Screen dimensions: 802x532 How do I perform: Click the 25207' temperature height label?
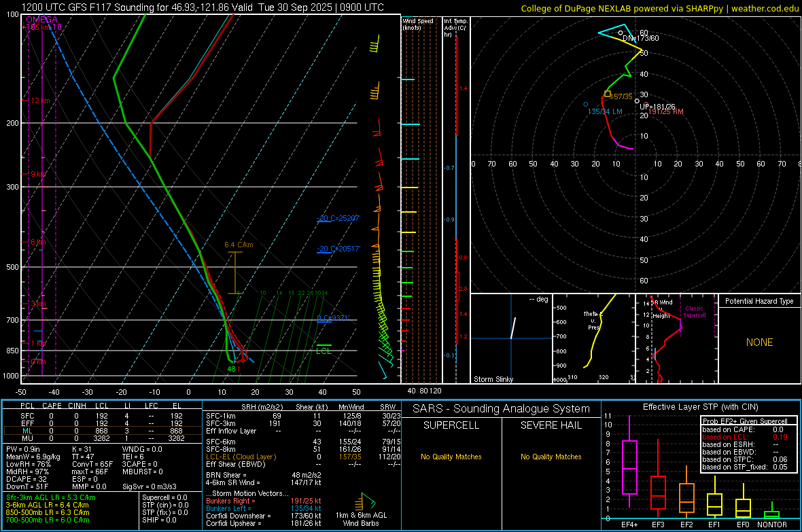(x=338, y=218)
